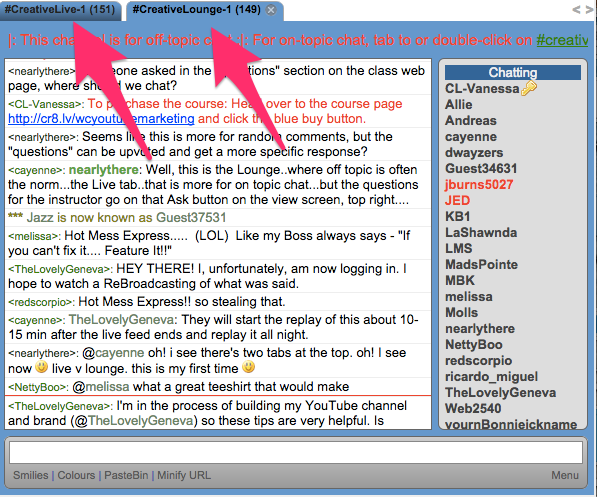Click the key icon next to CL-Vanessa
Screen dimensions: 597x497
(529, 88)
